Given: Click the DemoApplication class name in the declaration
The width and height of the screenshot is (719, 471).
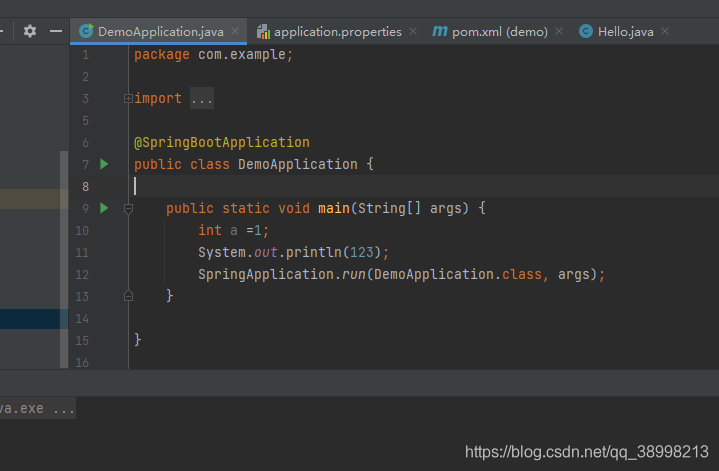Looking at the screenshot, I should click(298, 164).
